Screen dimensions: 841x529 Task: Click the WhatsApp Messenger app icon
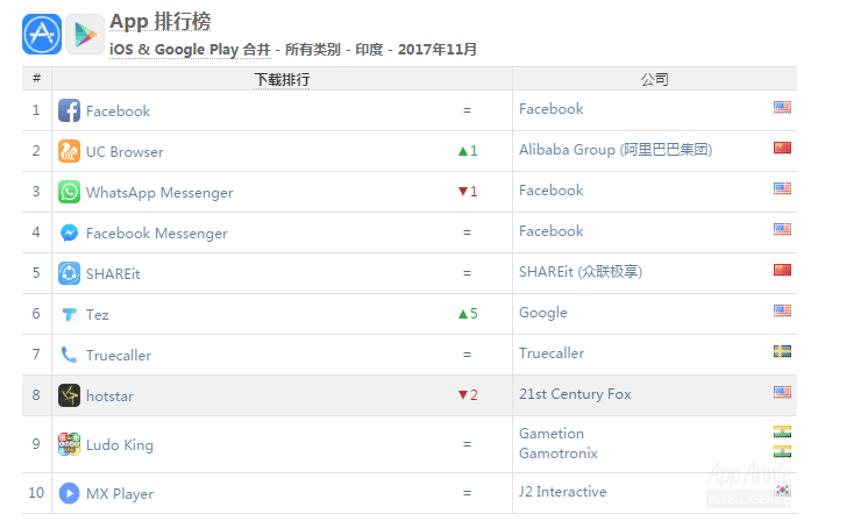69,192
